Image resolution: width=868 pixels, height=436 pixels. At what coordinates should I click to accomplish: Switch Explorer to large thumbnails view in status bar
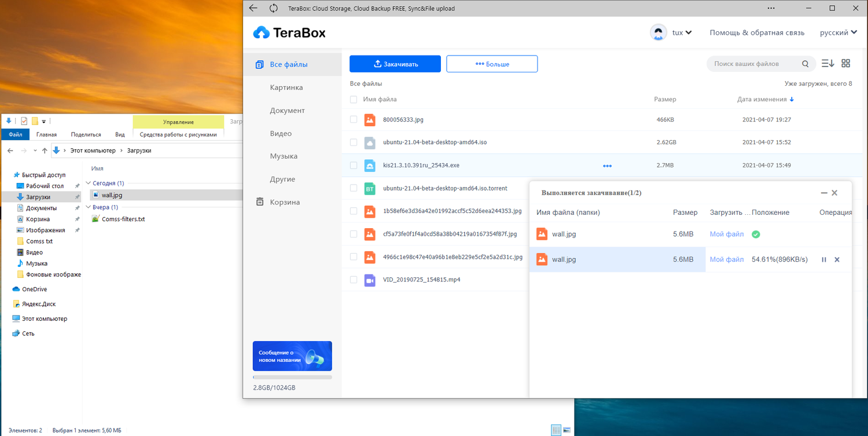(x=567, y=430)
